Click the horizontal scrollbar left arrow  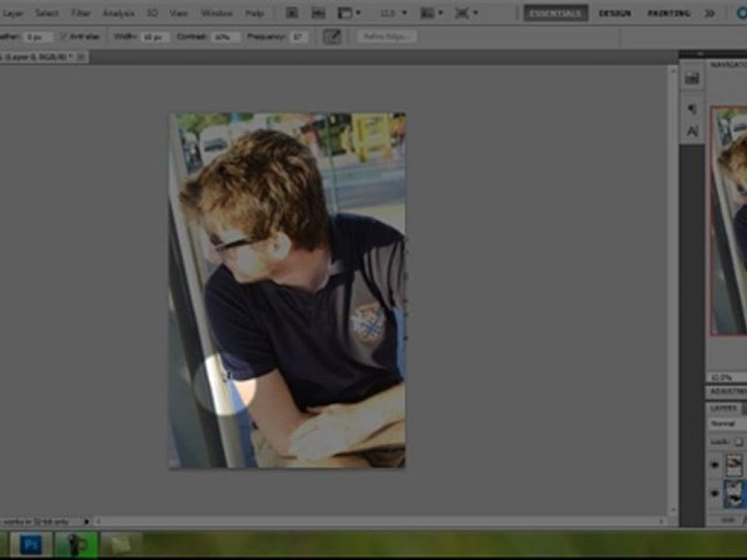click(99, 521)
